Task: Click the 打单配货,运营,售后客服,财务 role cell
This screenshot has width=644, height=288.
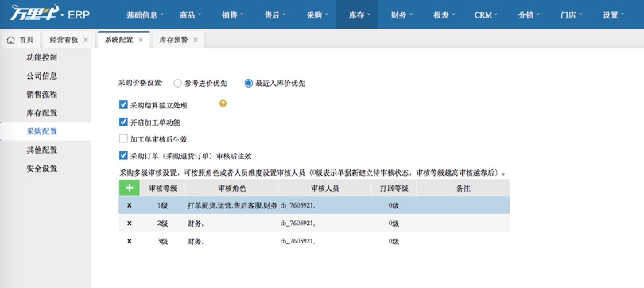Action: pos(232,205)
